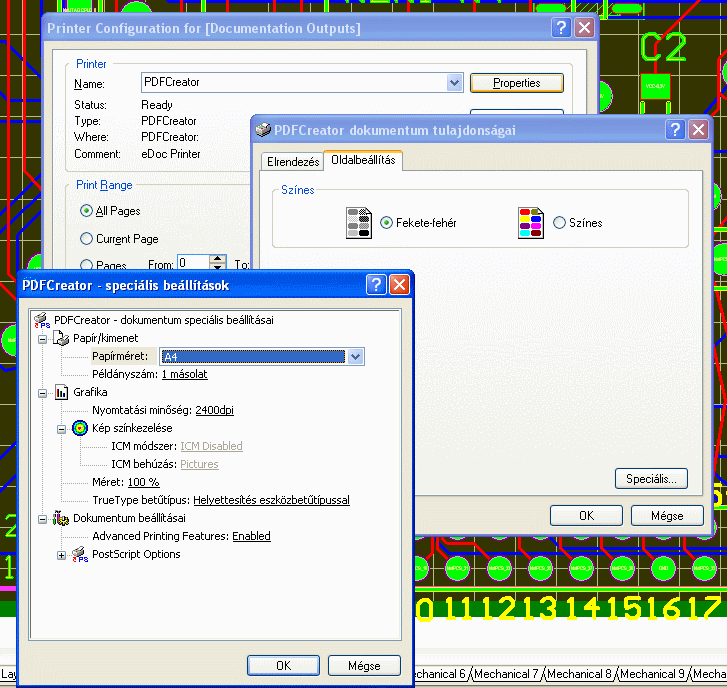Click the Színes colored page icon
The height and width of the screenshot is (688, 727).
click(x=531, y=223)
